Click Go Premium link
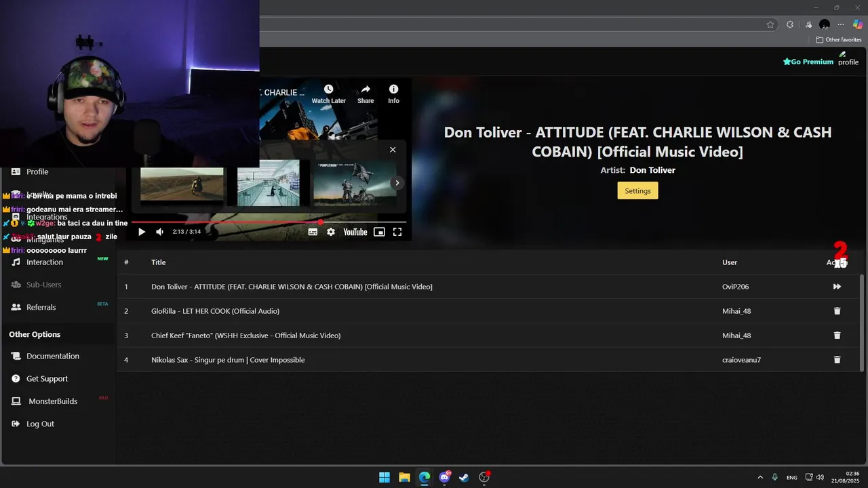This screenshot has height=488, width=868. point(808,62)
